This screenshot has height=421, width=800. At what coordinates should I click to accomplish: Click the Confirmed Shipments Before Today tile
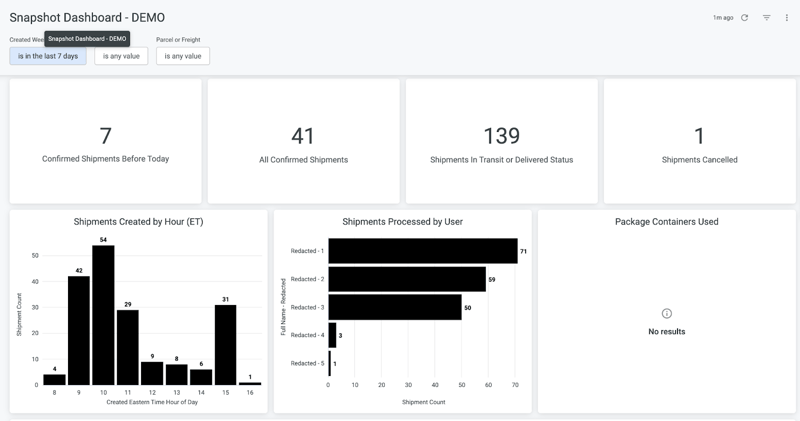105,142
